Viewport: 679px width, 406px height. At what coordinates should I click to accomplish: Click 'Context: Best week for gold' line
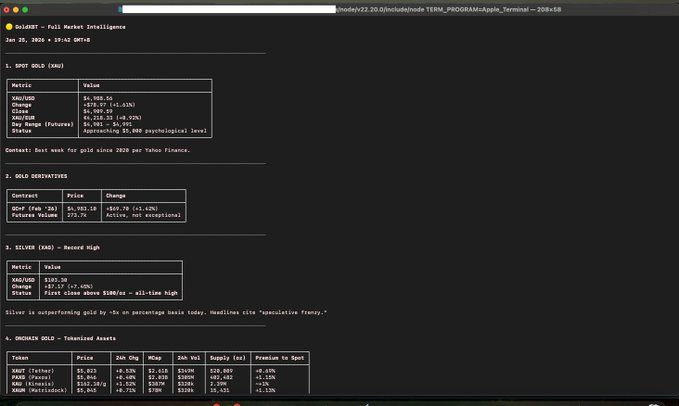(98, 150)
